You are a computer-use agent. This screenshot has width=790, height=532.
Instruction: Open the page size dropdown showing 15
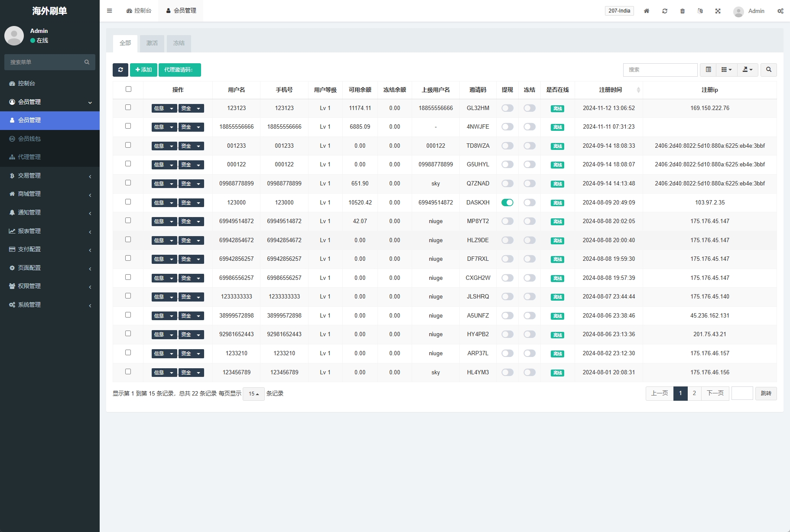[254, 394]
